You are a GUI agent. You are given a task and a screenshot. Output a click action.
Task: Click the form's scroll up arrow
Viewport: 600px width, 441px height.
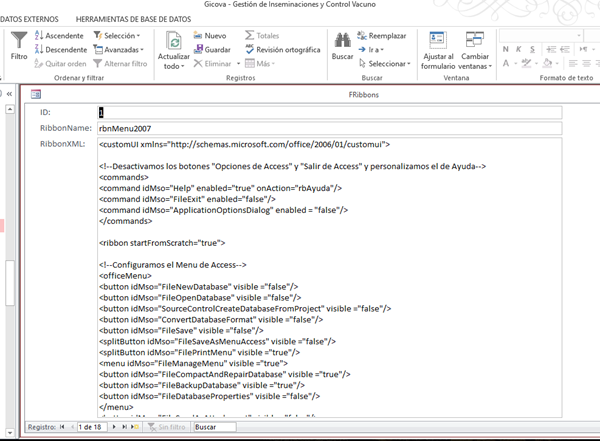(x=10, y=109)
